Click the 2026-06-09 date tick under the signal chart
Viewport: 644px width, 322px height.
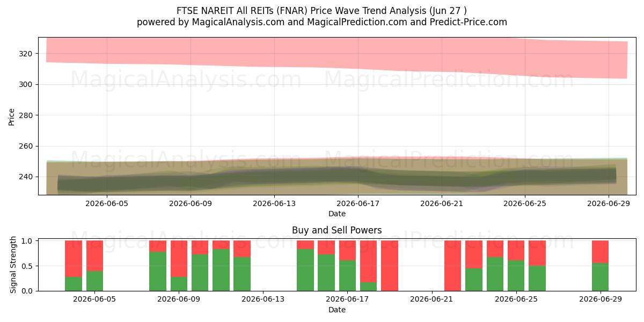pos(179,299)
